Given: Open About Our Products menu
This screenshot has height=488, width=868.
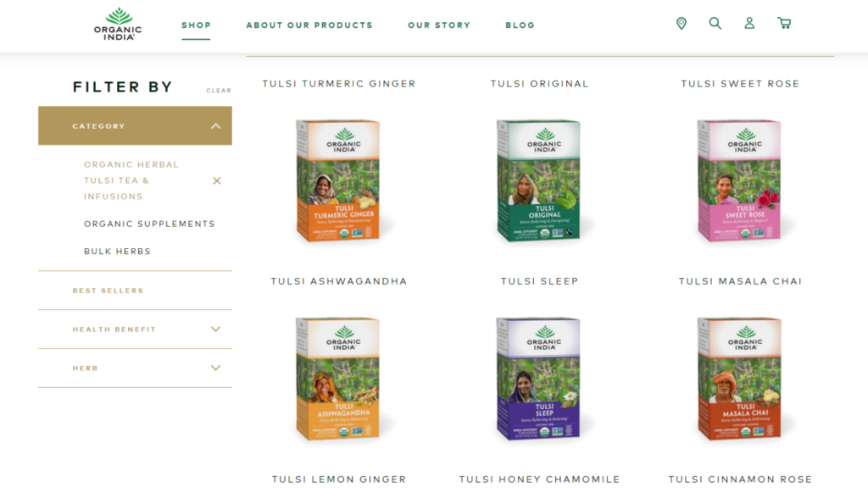Looking at the screenshot, I should coord(309,25).
